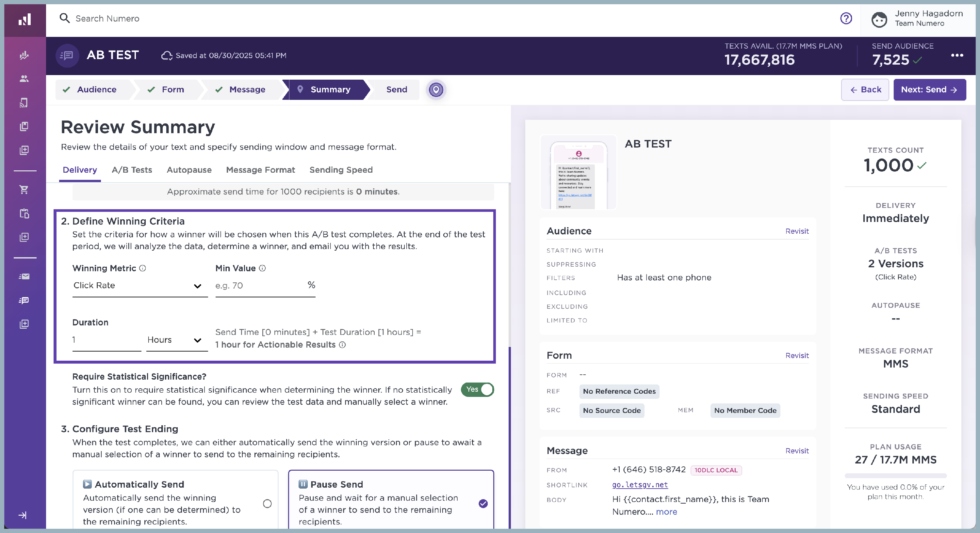Click the location pin circle icon
The width and height of the screenshot is (980, 533).
point(436,90)
